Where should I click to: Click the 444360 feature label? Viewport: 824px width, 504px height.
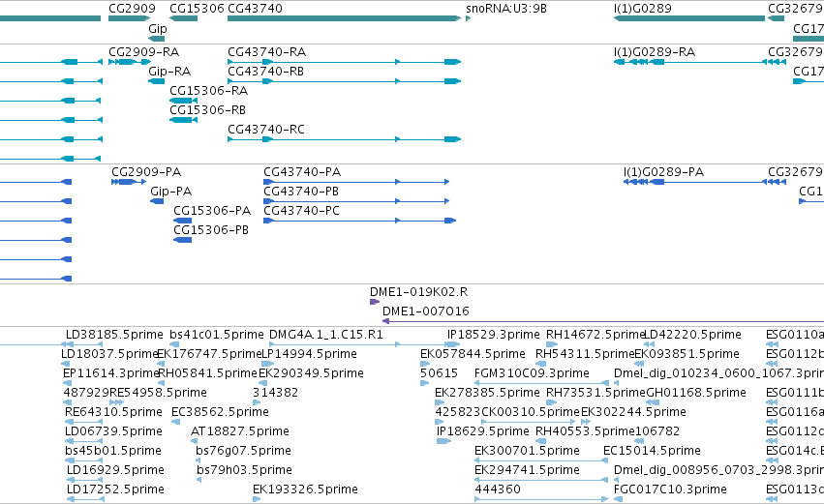point(497,490)
